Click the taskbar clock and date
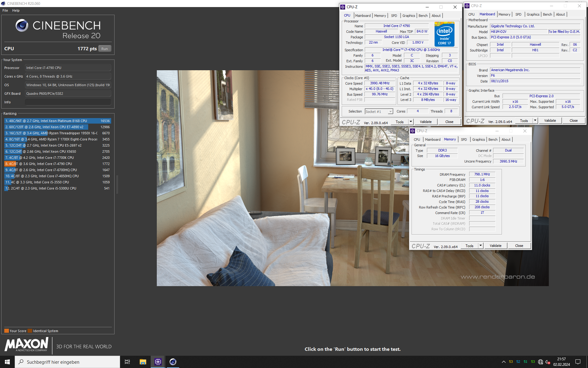Screen dimensions: 588x368 (561, 362)
